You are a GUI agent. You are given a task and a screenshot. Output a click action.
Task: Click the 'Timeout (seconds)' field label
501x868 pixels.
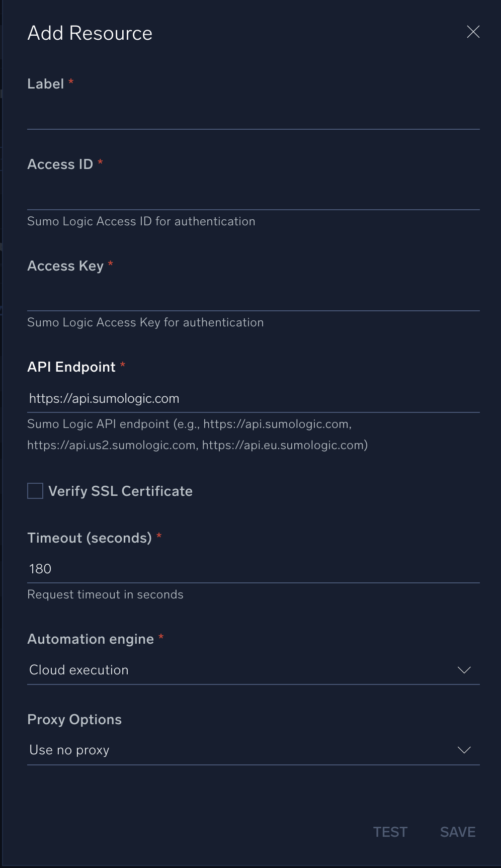(90, 538)
